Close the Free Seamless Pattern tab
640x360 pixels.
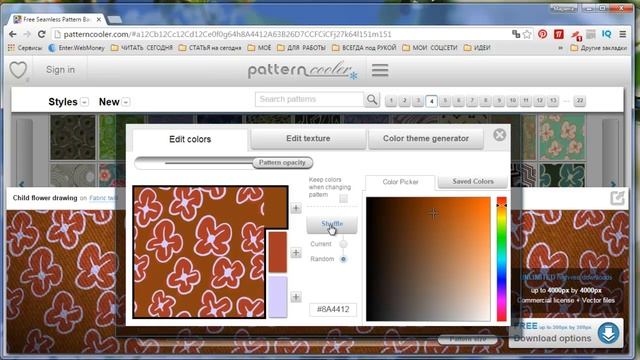99,19
